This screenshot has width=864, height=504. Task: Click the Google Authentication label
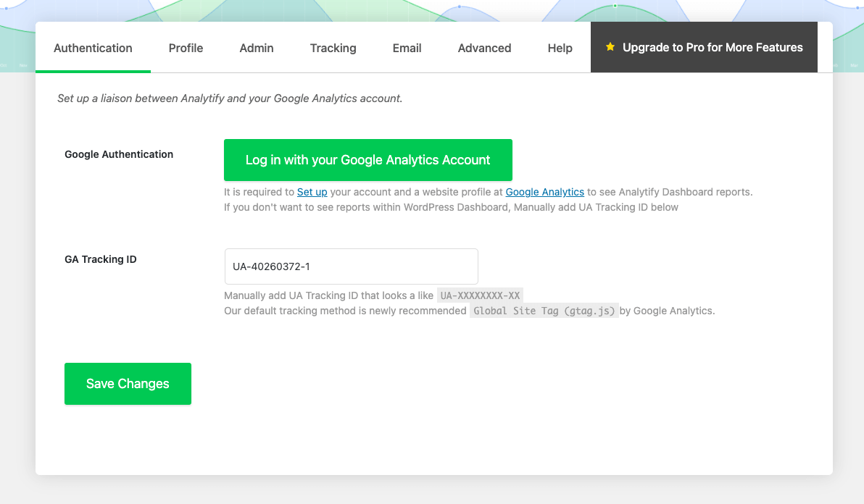(x=119, y=154)
